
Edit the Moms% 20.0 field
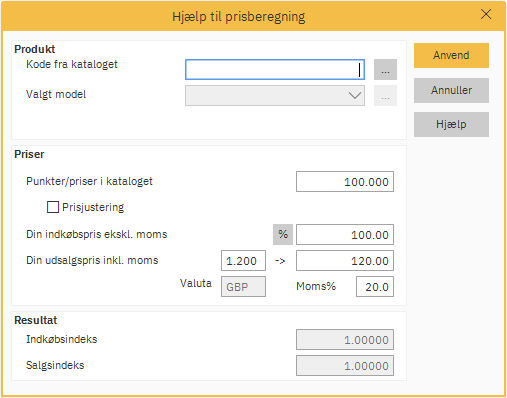(x=375, y=287)
